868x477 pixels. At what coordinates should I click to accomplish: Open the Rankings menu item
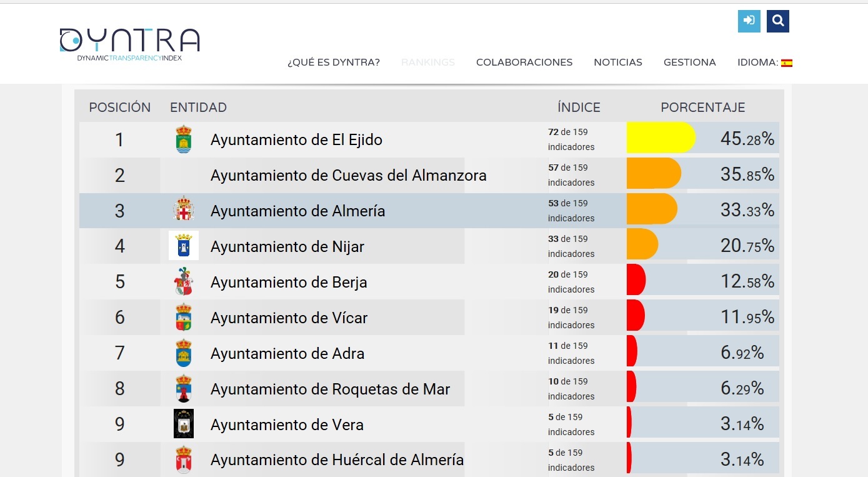[x=428, y=63]
